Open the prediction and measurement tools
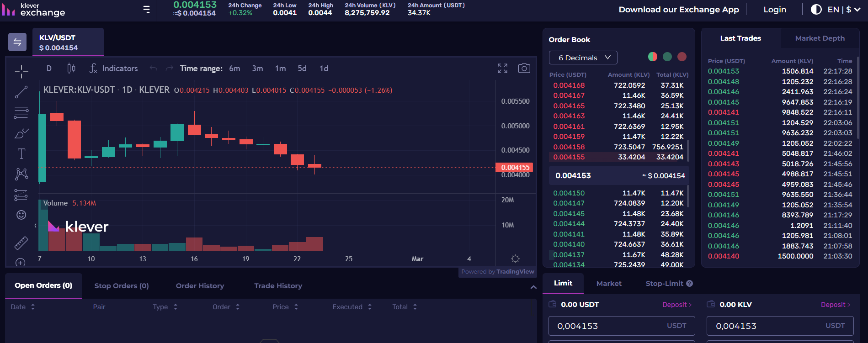This screenshot has height=343, width=868. [21, 195]
